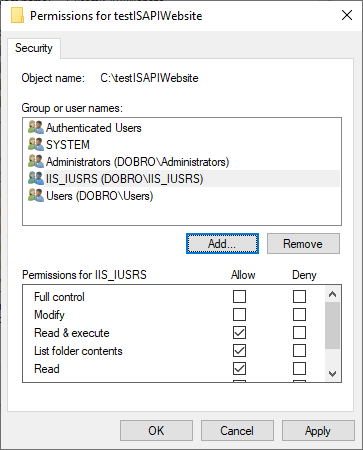The width and height of the screenshot is (363, 450).
Task: Click the permissions list scrollbar thumb
Action: 332,326
